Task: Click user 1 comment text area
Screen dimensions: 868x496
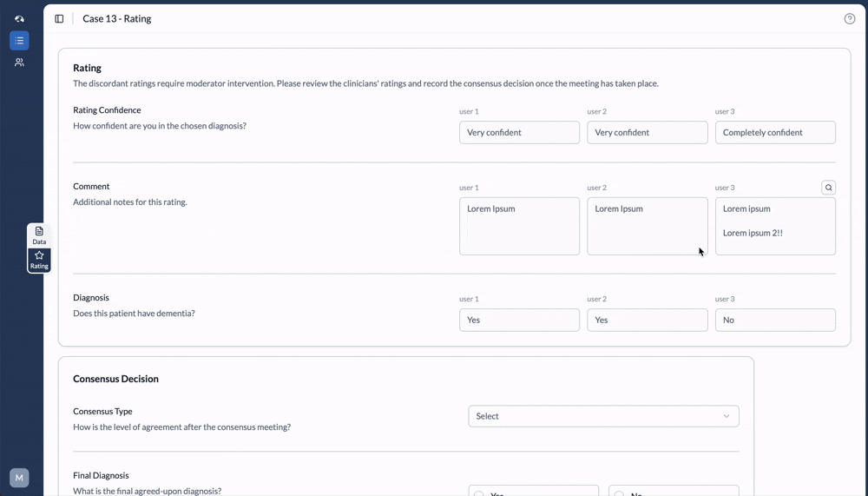Action: [x=519, y=226]
